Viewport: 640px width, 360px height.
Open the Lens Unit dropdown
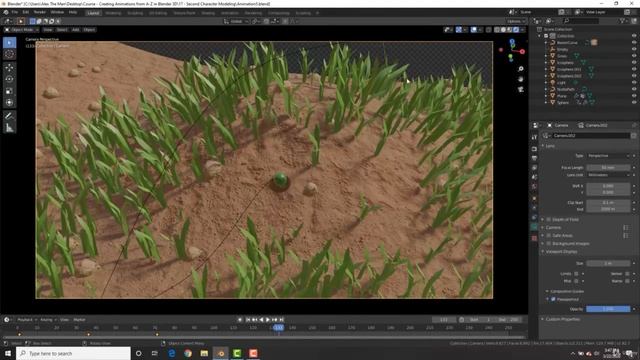pyautogui.click(x=609, y=175)
